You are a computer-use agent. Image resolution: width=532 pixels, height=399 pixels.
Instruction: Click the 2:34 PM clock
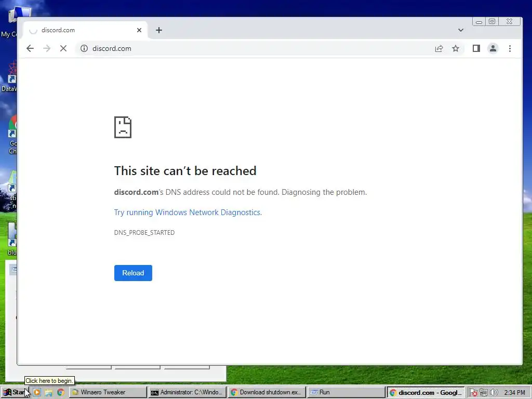[x=515, y=393]
